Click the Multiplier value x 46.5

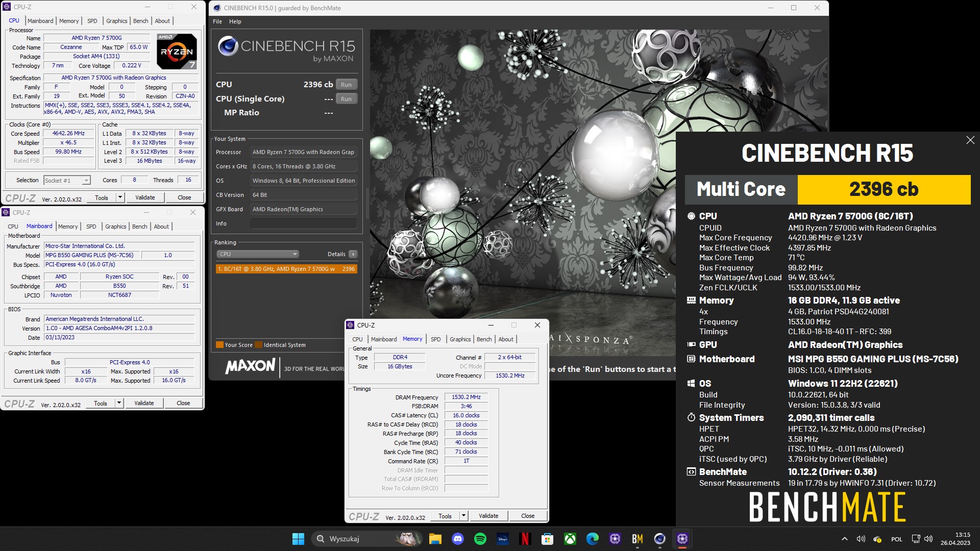(68, 142)
